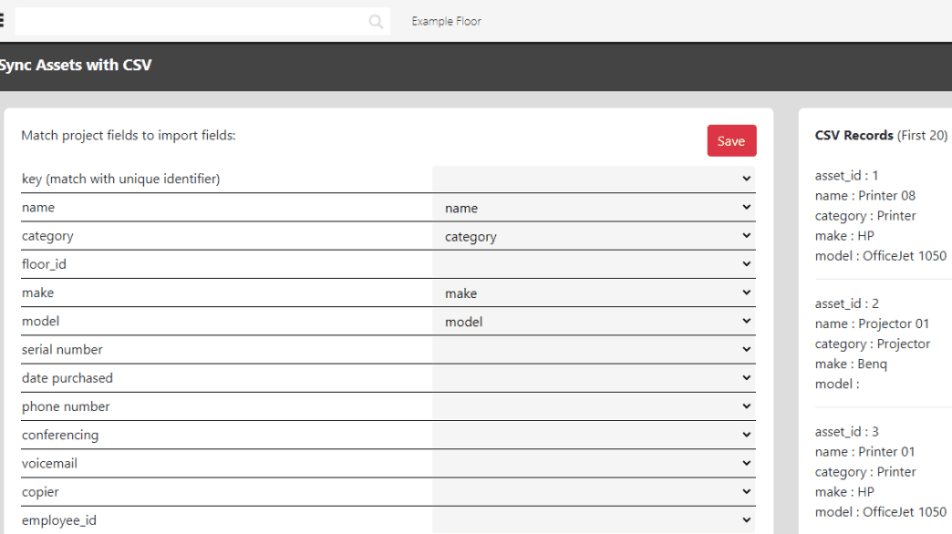Open the phone number dropdown
This screenshot has height=534, width=952.
(x=594, y=407)
